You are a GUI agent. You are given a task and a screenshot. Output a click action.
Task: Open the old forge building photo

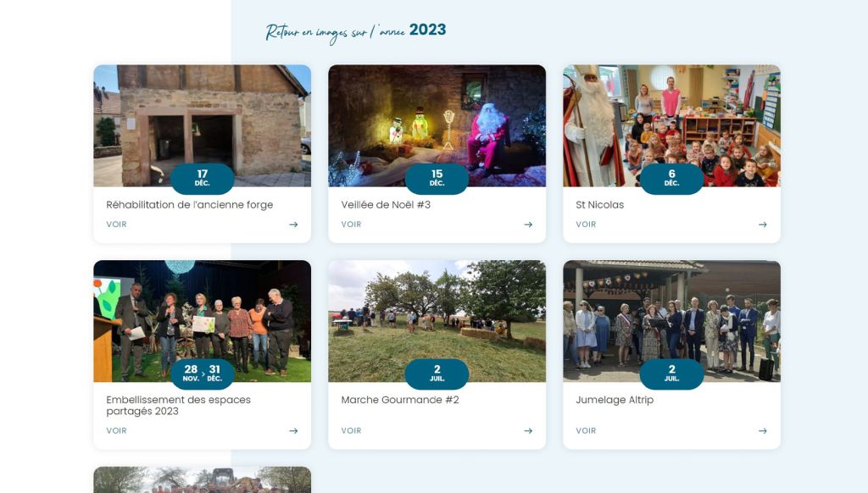tap(202, 125)
